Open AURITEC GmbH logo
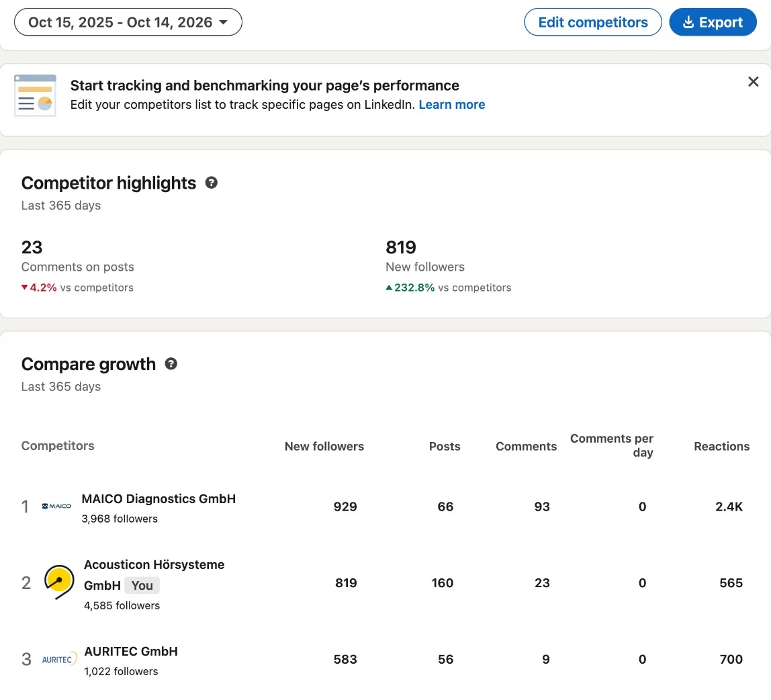 point(59,659)
